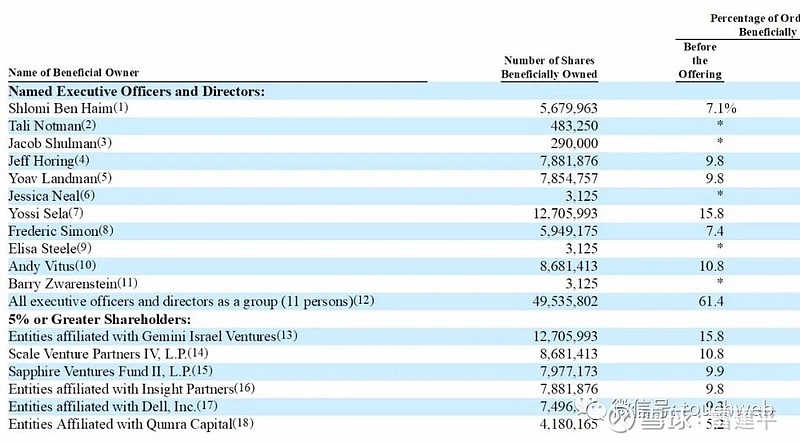
Task: Select Frederic Simon's 5,949,175 shares value
Action: [569, 231]
